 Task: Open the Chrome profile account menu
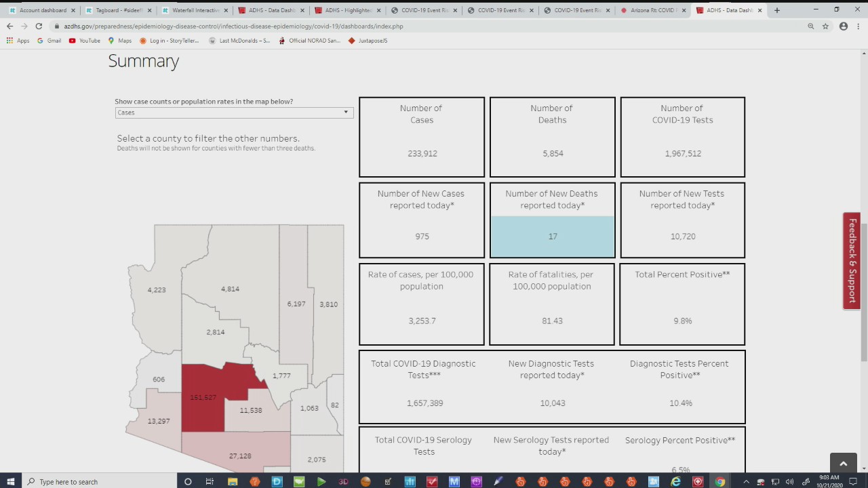click(843, 26)
